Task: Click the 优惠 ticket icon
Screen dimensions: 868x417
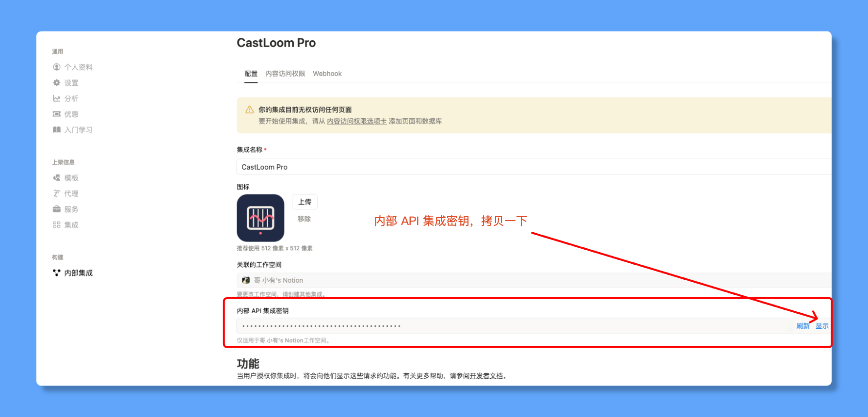Action: 57,114
